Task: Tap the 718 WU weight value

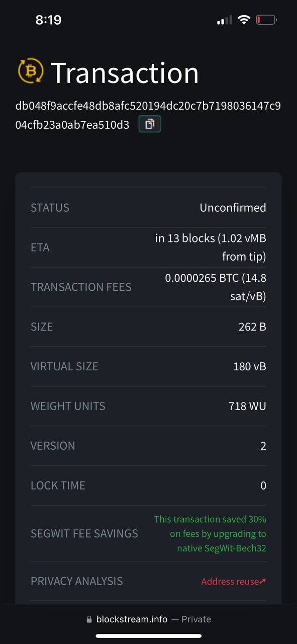Action: coord(247,406)
